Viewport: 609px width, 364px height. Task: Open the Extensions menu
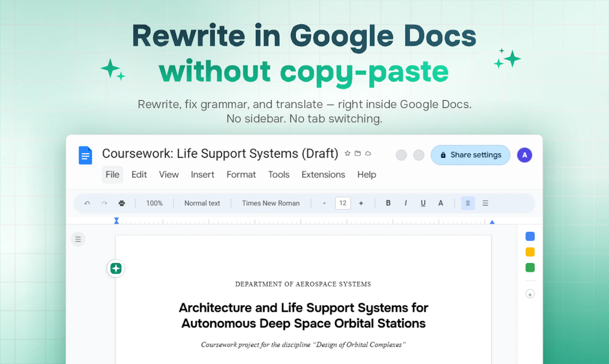tap(323, 175)
